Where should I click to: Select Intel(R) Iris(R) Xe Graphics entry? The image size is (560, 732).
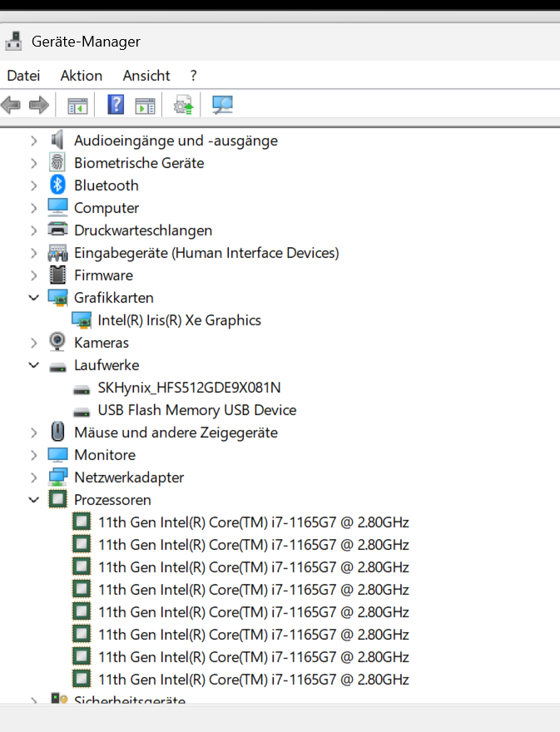coord(180,320)
